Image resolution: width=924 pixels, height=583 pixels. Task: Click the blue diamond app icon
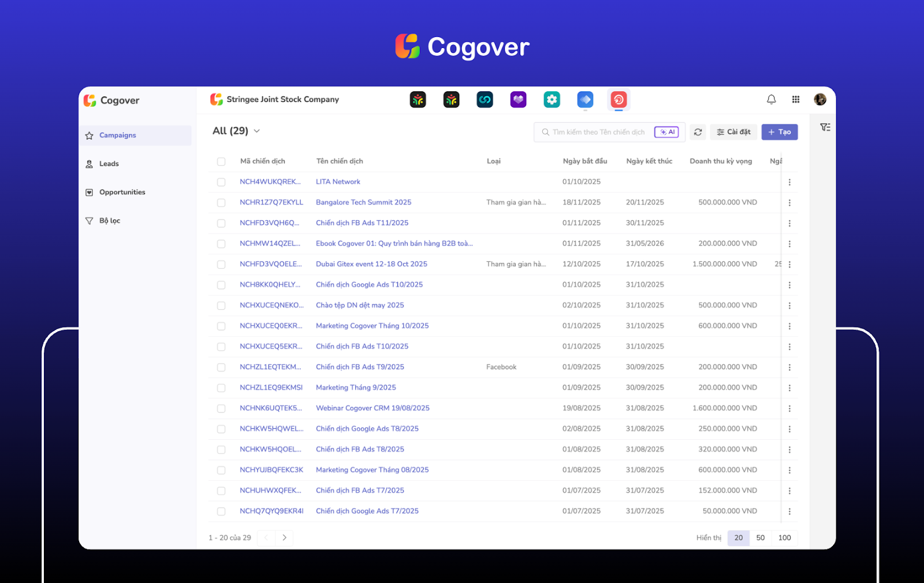(x=585, y=100)
